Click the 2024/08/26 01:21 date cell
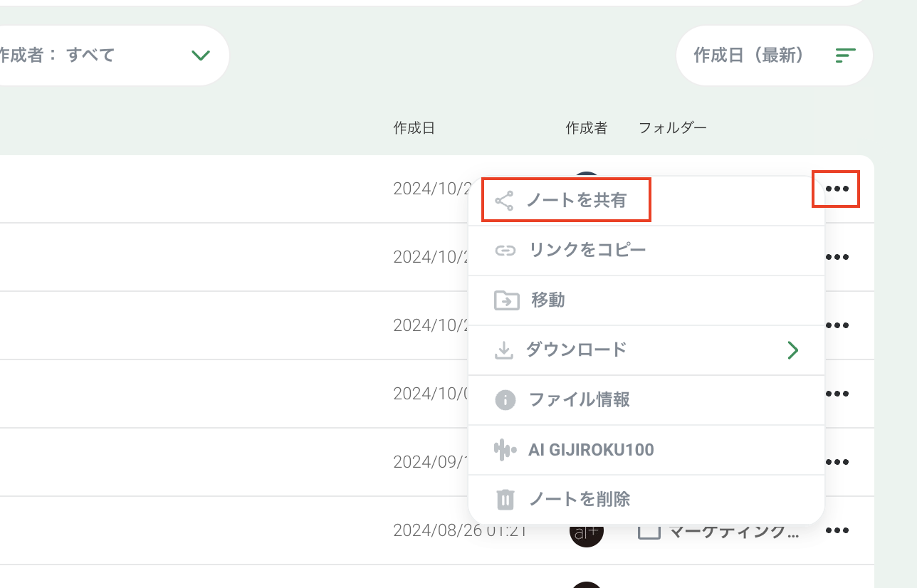The width and height of the screenshot is (917, 588). tap(460, 530)
